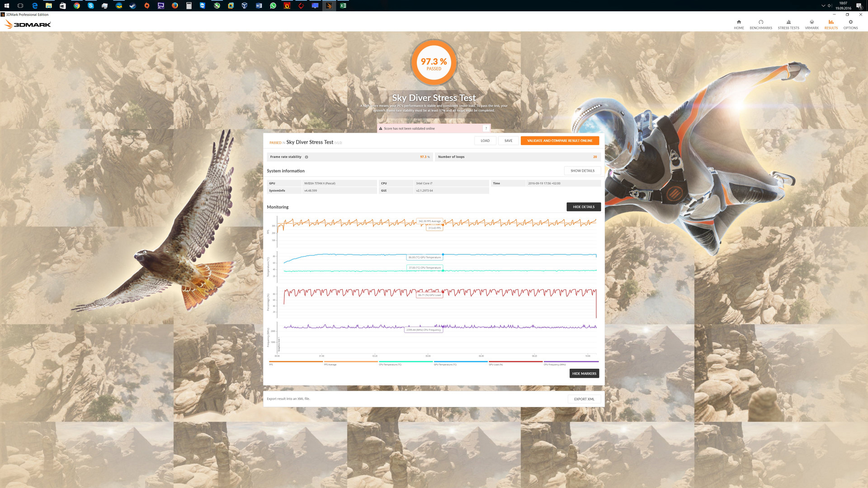The height and width of the screenshot is (488, 868).
Task: Click the 'Intel Core i7' CPU value
Action: pyautogui.click(x=424, y=183)
